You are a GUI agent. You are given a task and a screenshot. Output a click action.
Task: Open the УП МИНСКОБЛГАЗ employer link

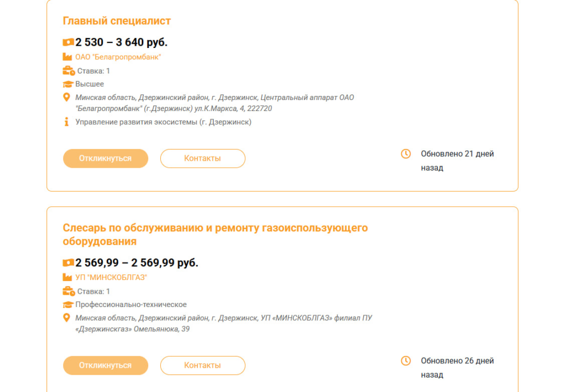111,277
